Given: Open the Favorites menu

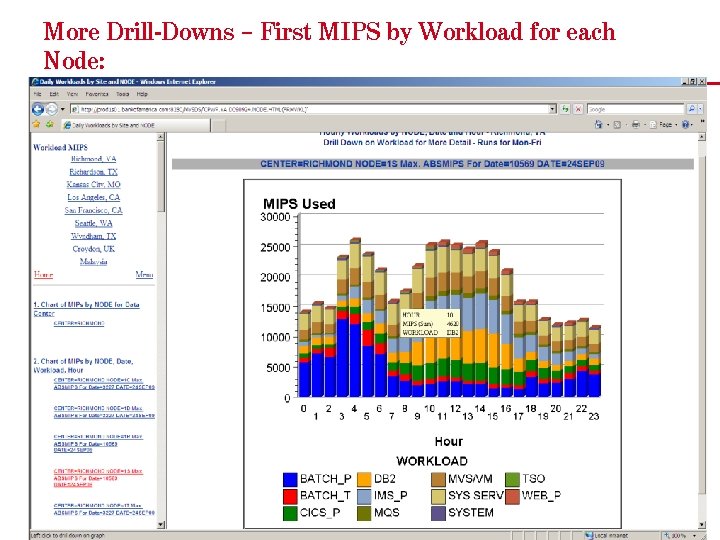Looking at the screenshot, I should (97, 94).
